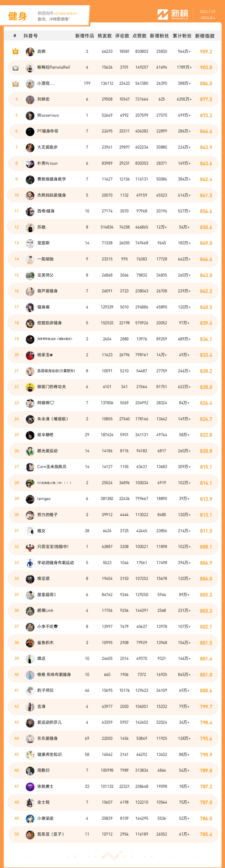Click the Newrank logo icon in header
This screenshot has height=868, width=225.
163,14
